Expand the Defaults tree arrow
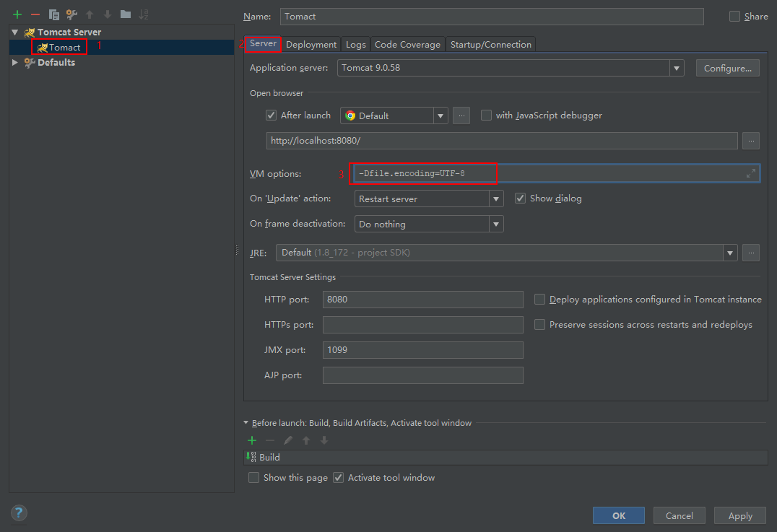 pos(15,62)
